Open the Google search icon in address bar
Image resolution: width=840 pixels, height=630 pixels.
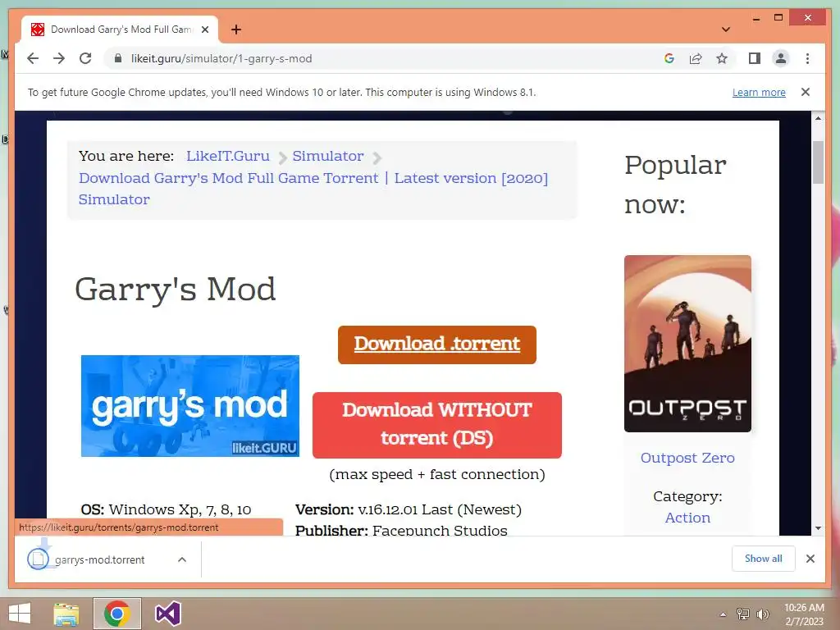point(669,58)
